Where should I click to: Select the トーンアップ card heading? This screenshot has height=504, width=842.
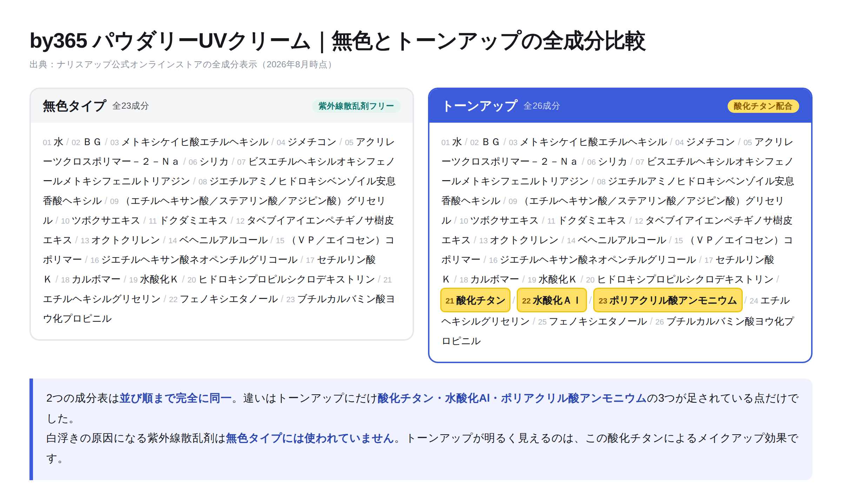[480, 106]
